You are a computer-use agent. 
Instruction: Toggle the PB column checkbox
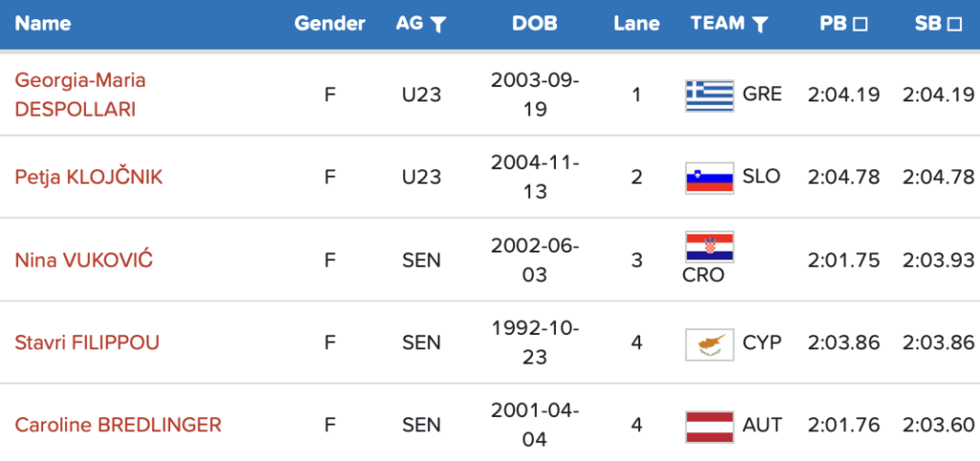click(859, 25)
